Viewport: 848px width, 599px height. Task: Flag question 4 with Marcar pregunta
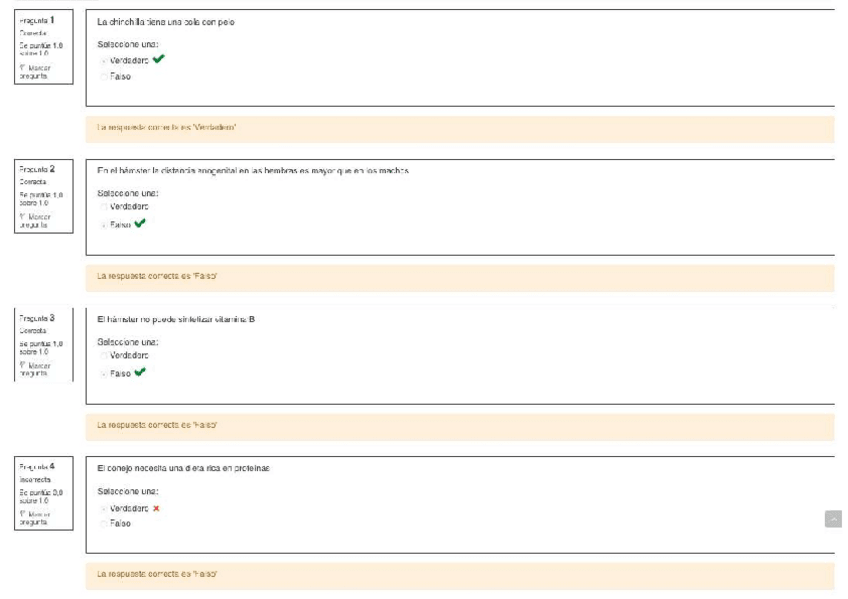(38, 517)
